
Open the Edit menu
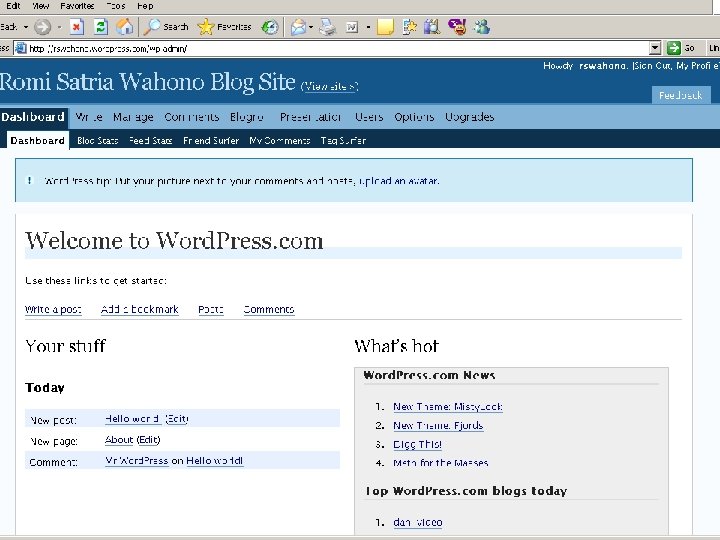click(x=13, y=6)
